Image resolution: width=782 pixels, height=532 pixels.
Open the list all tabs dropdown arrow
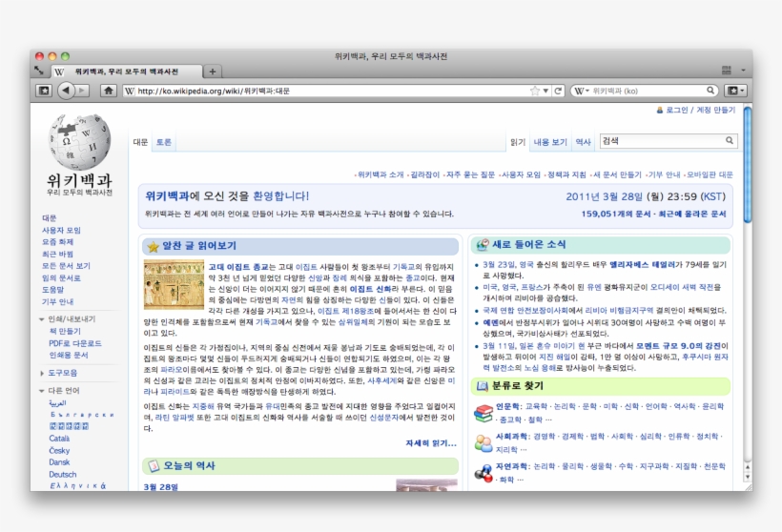tap(743, 71)
